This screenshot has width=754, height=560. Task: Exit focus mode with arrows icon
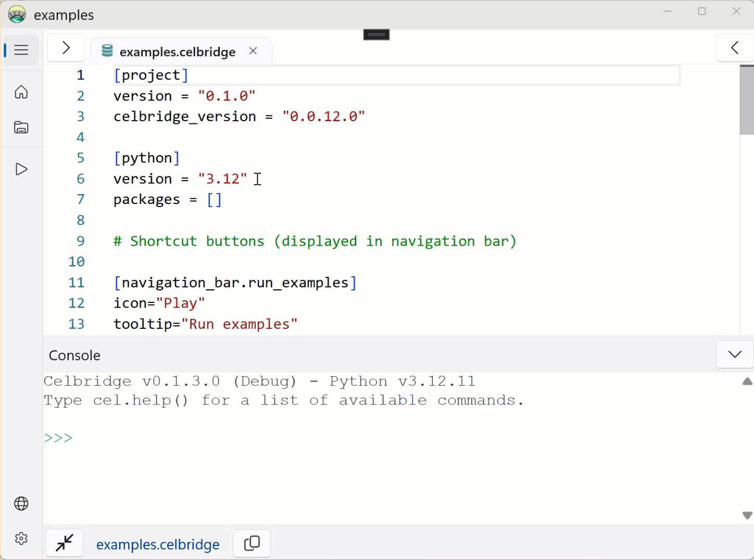[65, 543]
